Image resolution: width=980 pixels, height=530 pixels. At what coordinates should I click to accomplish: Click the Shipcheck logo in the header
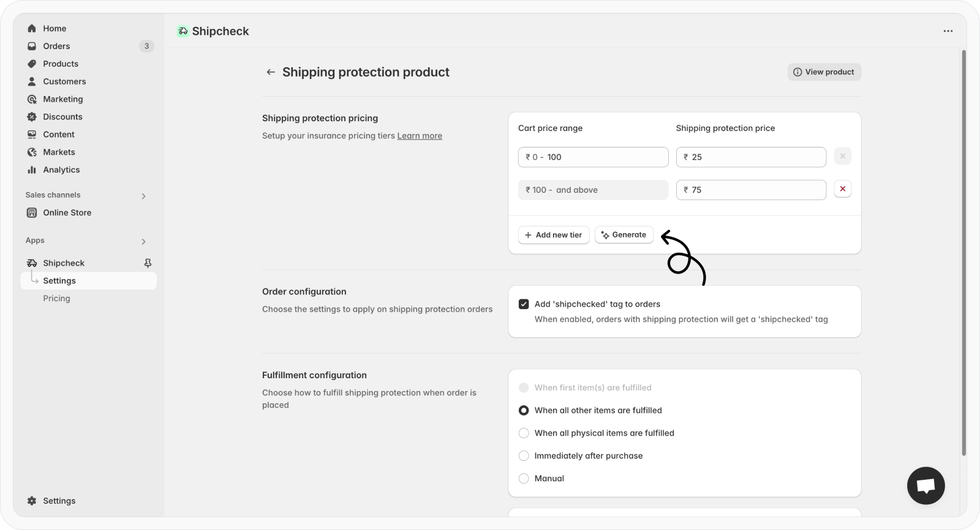click(x=183, y=31)
